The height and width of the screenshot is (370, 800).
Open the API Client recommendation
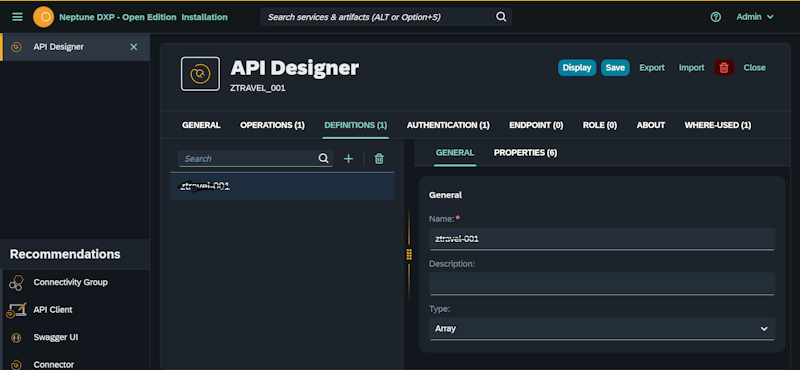point(53,310)
